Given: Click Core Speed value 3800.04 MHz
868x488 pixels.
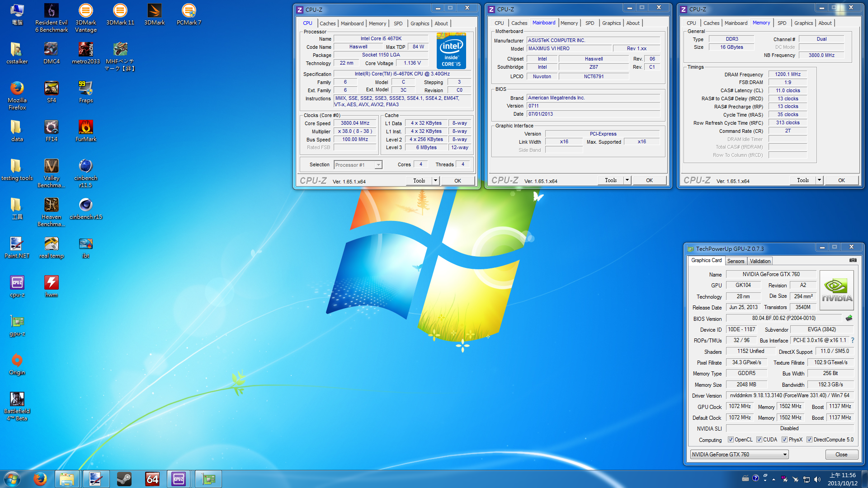Looking at the screenshot, I should 355,123.
